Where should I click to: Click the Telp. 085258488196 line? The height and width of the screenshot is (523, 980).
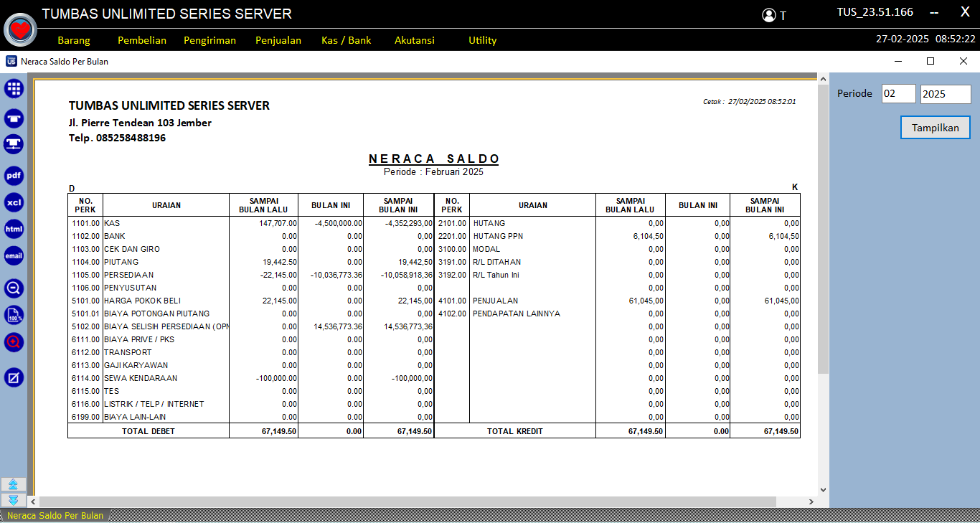(x=118, y=138)
